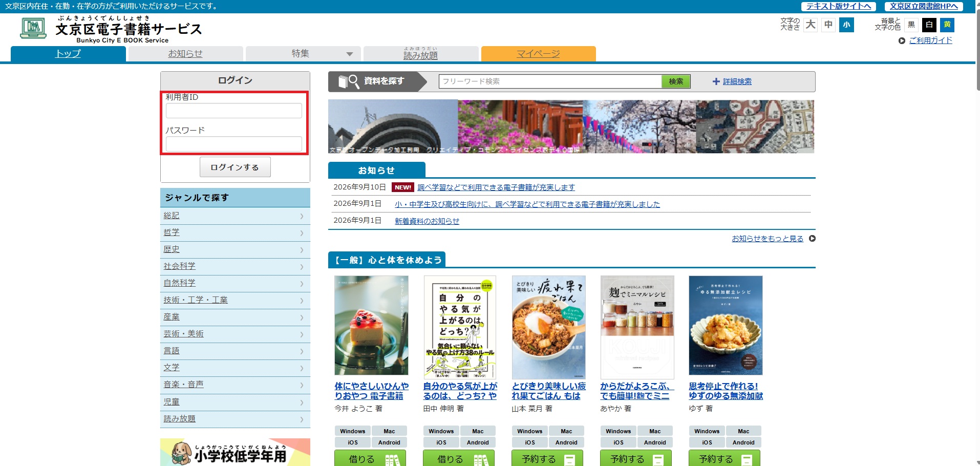
Task: Click the ログインする button
Action: pos(235,167)
